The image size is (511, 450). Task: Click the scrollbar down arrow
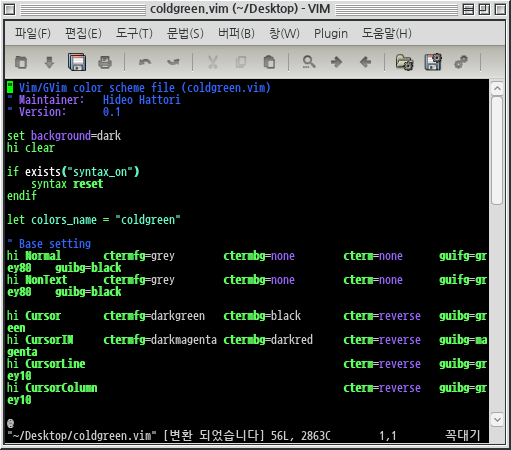497,420
